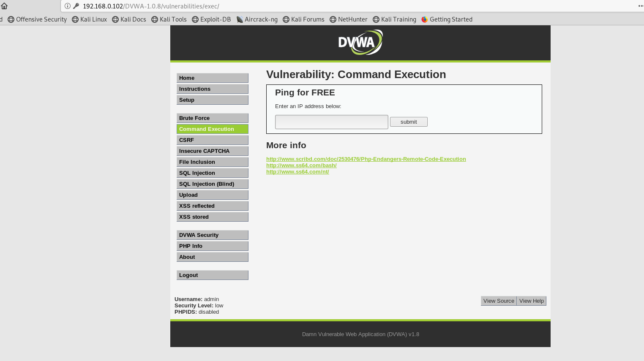Open the NetHunter bookmark
Screen dimensions: 644x361
coord(349,19)
